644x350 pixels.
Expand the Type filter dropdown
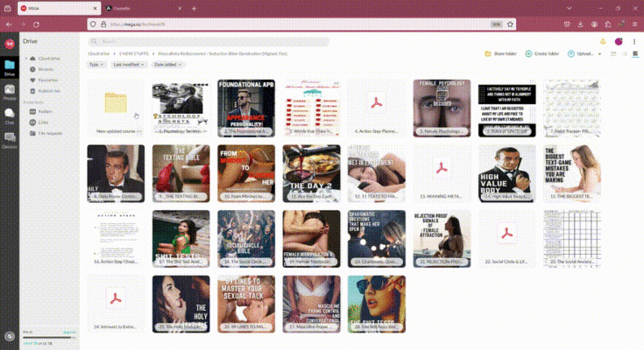click(96, 65)
